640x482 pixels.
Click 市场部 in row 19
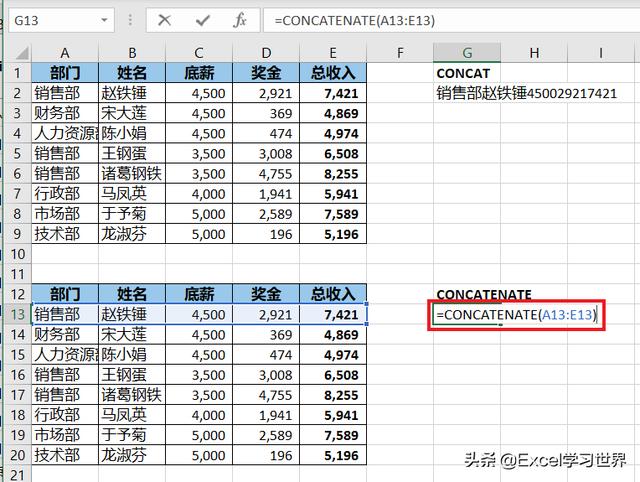[64, 435]
